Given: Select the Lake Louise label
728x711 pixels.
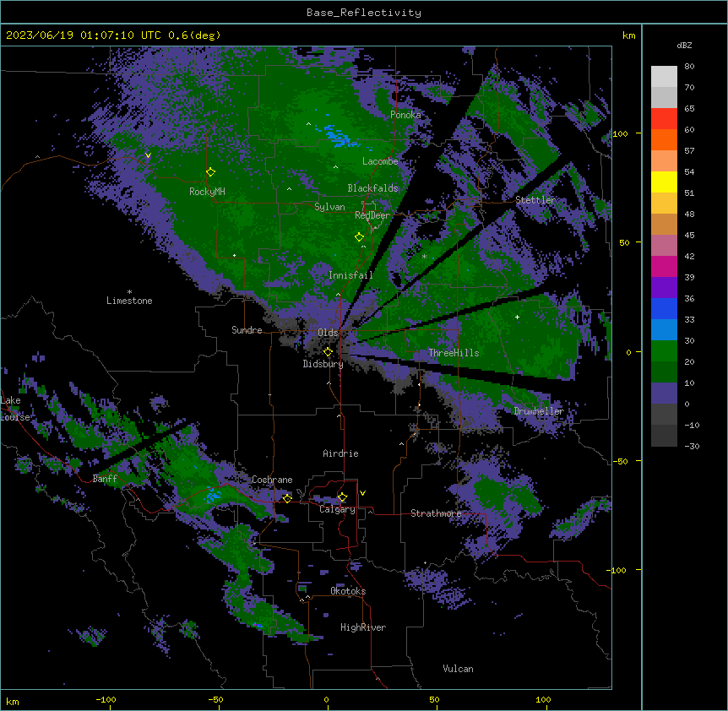Looking at the screenshot, I should [15, 409].
